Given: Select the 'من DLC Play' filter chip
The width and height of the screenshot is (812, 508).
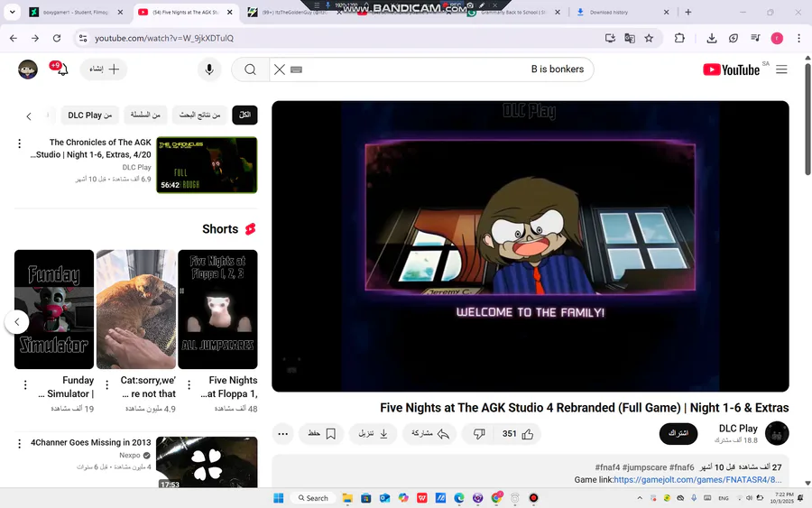Looking at the screenshot, I should click(90, 115).
